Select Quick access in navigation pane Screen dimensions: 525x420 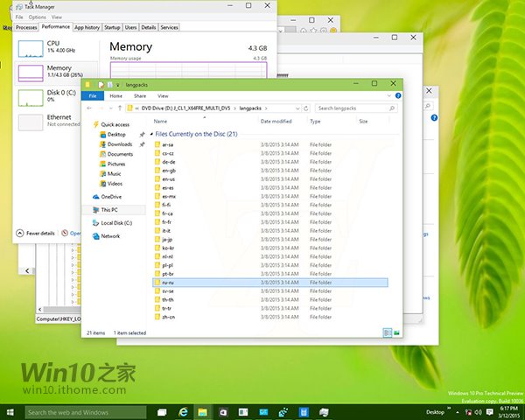click(115, 124)
